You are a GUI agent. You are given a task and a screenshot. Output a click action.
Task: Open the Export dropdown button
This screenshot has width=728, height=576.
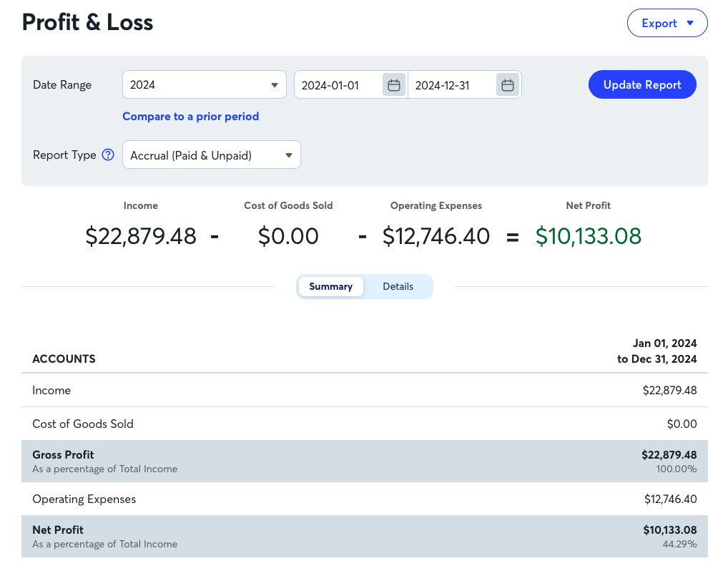[667, 23]
